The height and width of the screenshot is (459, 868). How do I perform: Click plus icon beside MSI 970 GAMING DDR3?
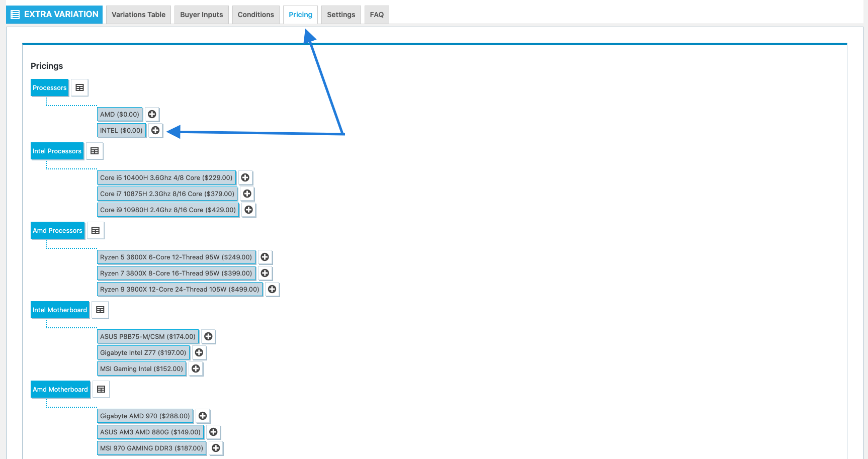point(216,448)
